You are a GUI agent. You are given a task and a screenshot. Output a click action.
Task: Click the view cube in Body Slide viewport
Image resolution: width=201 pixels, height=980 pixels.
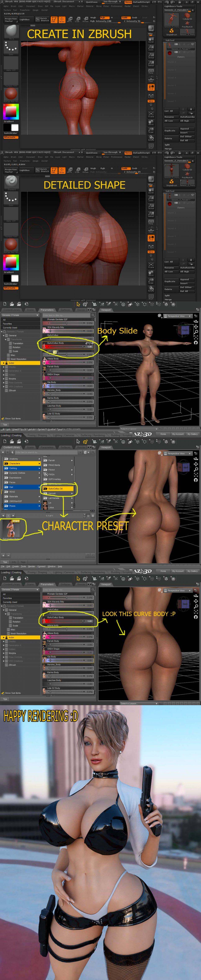(185, 331)
